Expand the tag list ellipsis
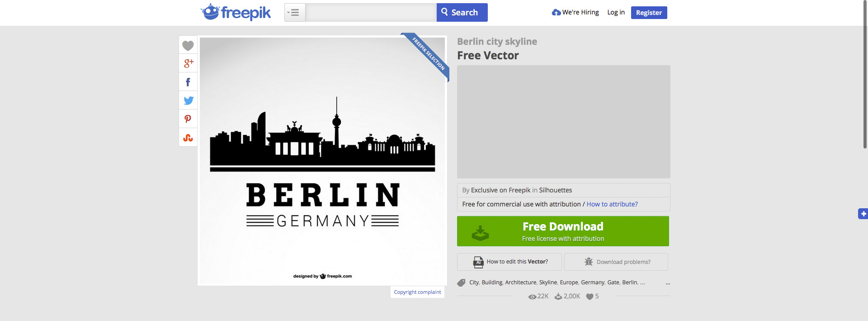The height and width of the screenshot is (321, 868). tap(668, 283)
